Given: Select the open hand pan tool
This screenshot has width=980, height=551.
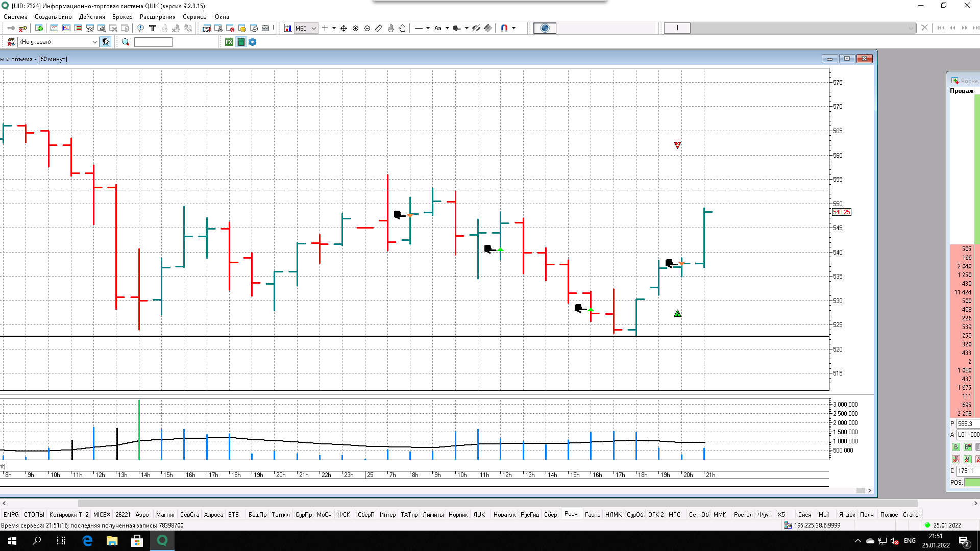Looking at the screenshot, I should [x=402, y=29].
